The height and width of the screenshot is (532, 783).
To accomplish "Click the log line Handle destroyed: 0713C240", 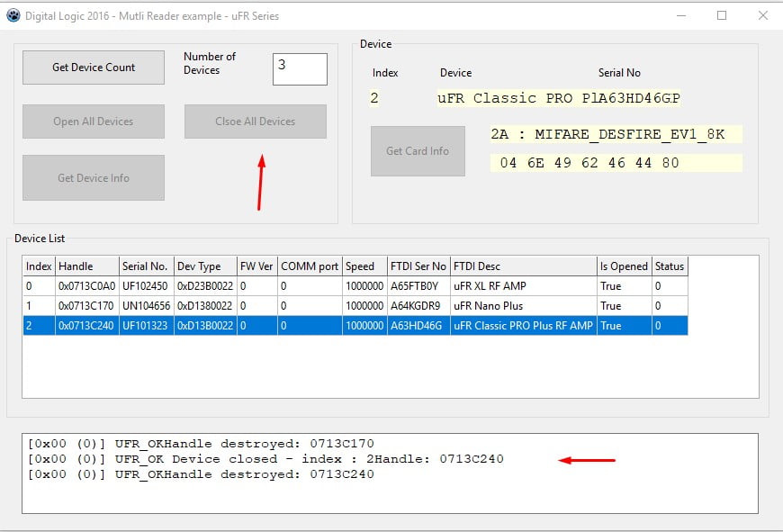I will [x=201, y=474].
